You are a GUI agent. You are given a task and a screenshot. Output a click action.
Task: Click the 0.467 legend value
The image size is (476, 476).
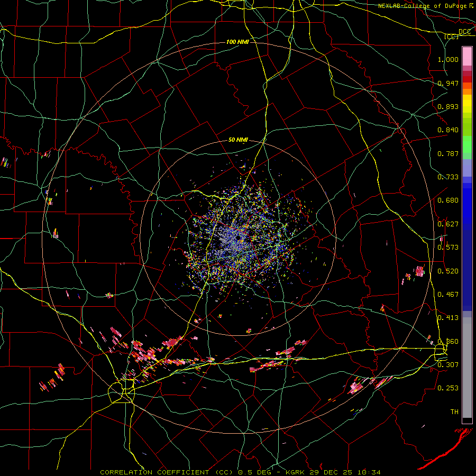448,295
